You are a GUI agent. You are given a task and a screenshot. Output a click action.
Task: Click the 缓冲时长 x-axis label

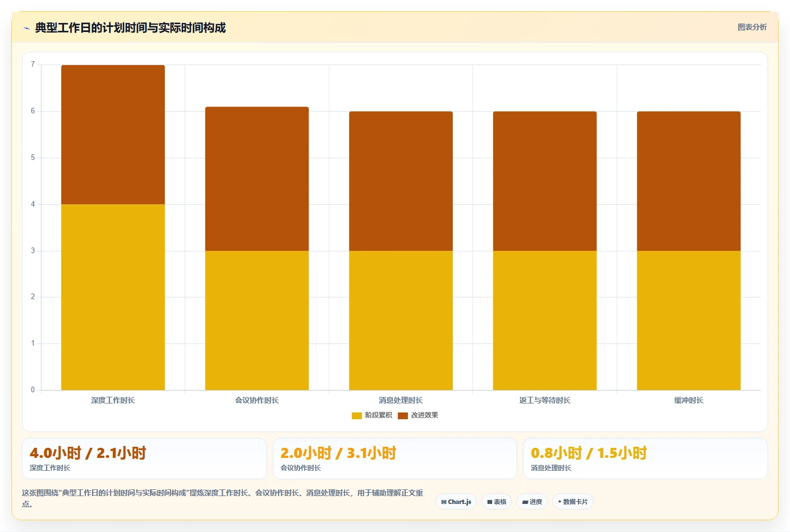pyautogui.click(x=689, y=400)
